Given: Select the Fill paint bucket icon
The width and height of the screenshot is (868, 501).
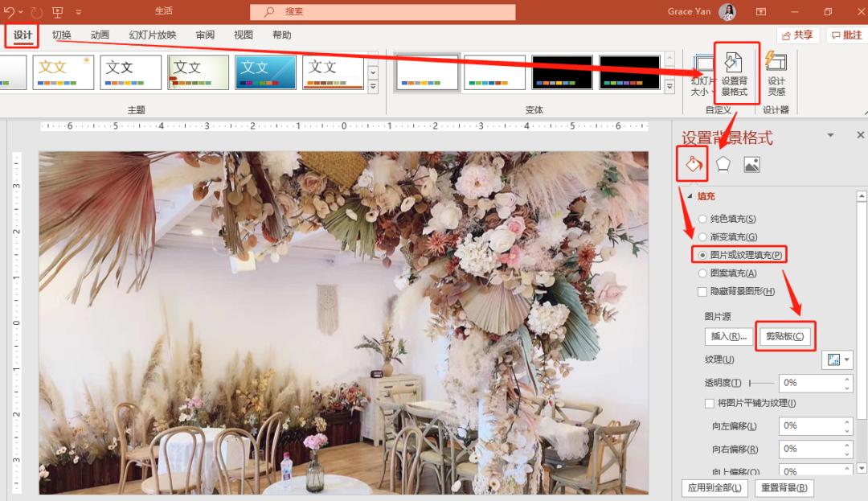Looking at the screenshot, I should click(x=693, y=164).
